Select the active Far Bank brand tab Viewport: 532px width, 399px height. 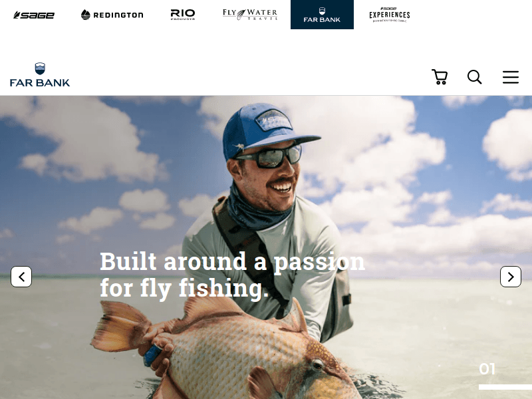point(322,15)
